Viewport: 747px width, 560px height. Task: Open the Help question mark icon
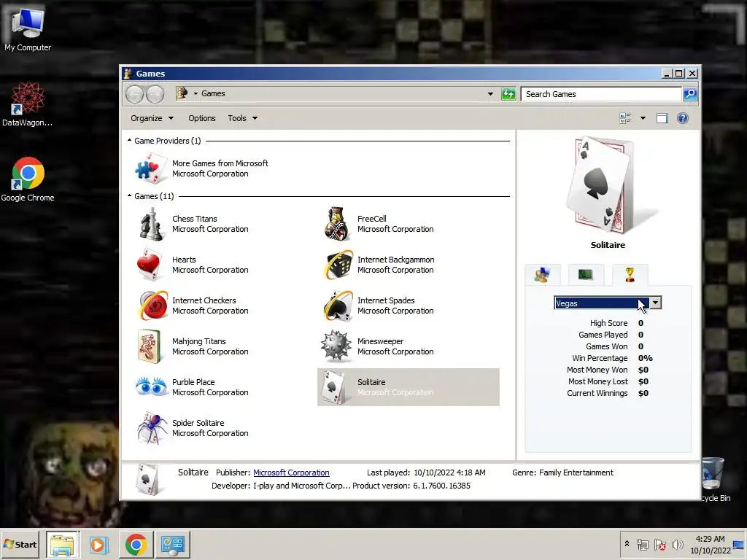pos(682,118)
